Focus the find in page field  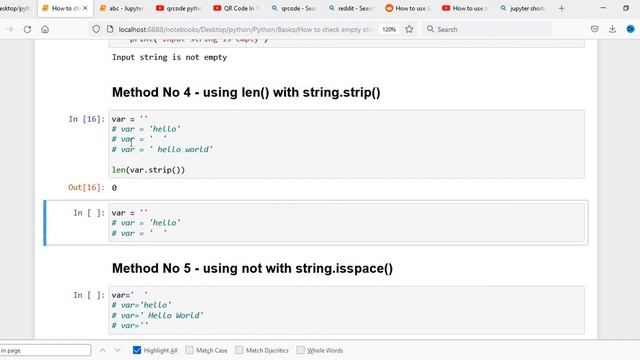(45, 350)
